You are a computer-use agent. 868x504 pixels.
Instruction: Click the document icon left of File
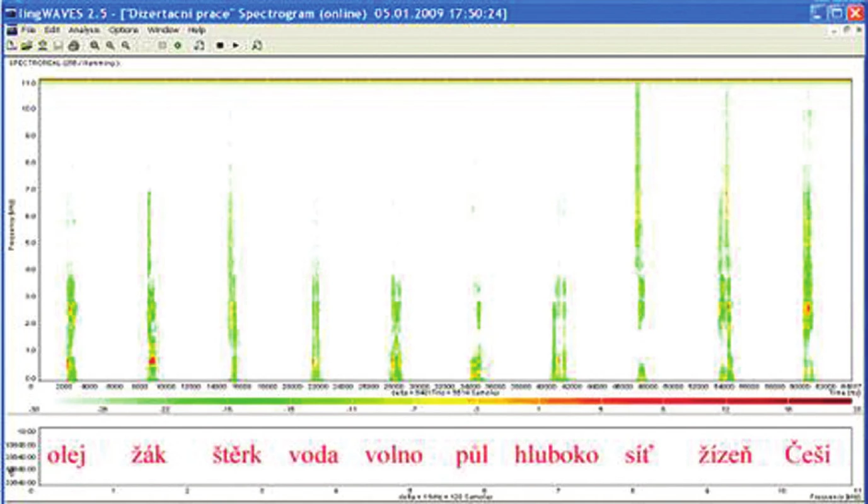[x=11, y=30]
